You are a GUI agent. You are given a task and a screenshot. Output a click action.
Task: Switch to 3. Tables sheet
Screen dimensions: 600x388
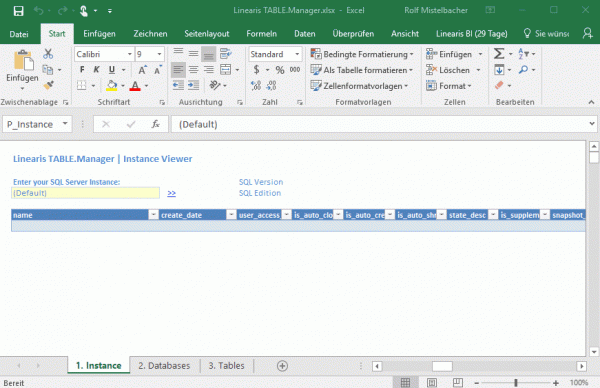click(x=226, y=365)
